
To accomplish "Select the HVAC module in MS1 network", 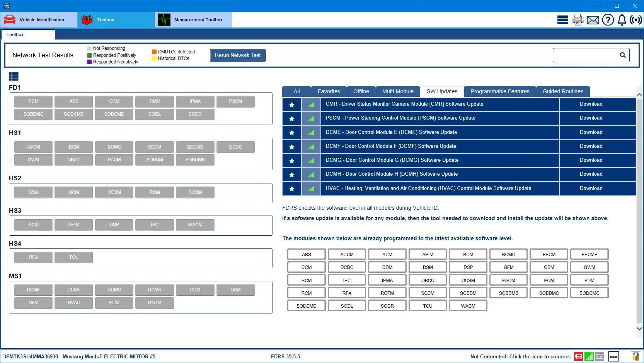I will coord(74,303).
